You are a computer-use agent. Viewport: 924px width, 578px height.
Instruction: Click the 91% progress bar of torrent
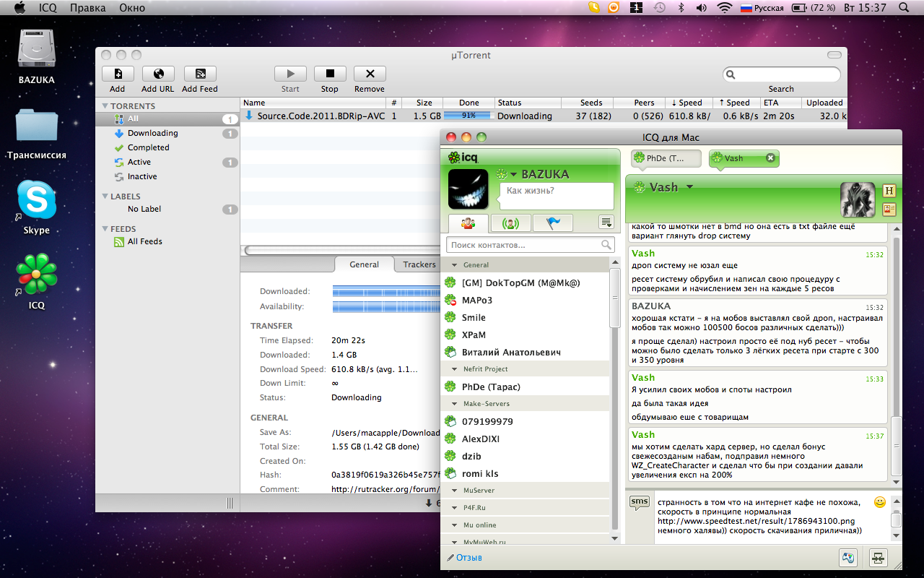click(468, 116)
